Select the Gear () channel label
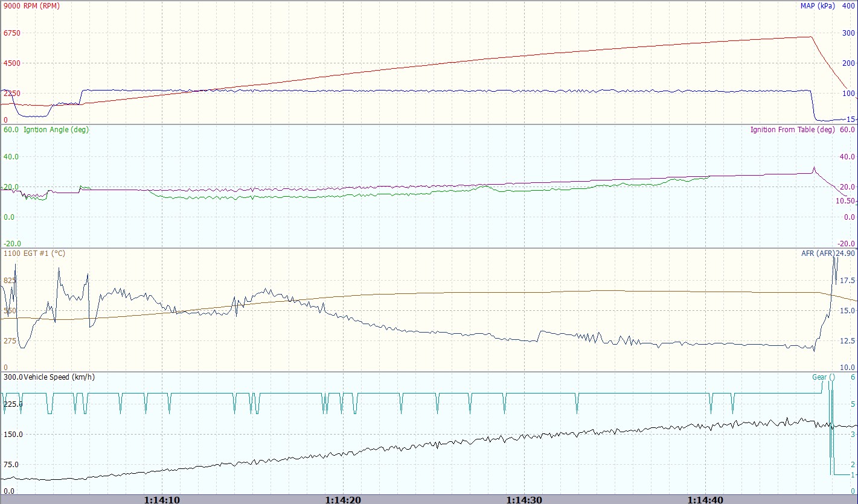This screenshot has height=504, width=858. [823, 377]
